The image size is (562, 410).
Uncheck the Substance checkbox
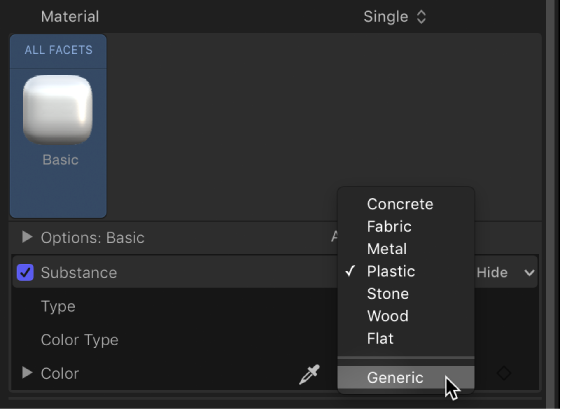25,273
